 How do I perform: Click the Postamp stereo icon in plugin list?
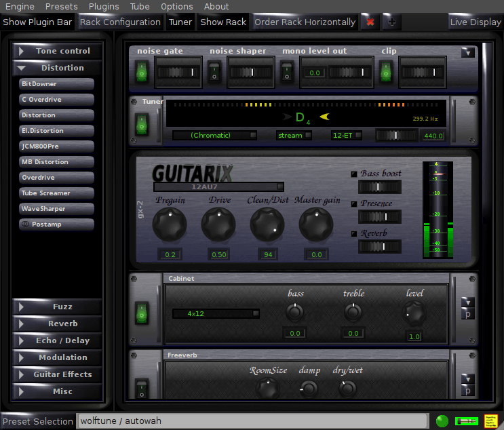pos(25,224)
